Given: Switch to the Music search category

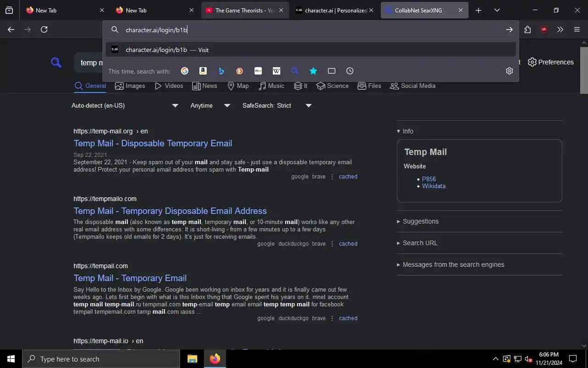Looking at the screenshot, I should point(271,86).
